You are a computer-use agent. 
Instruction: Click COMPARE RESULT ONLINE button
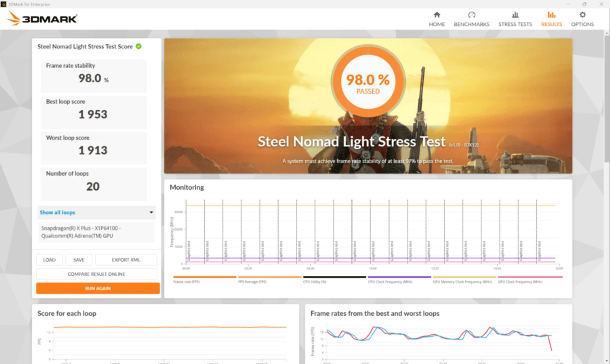96,274
